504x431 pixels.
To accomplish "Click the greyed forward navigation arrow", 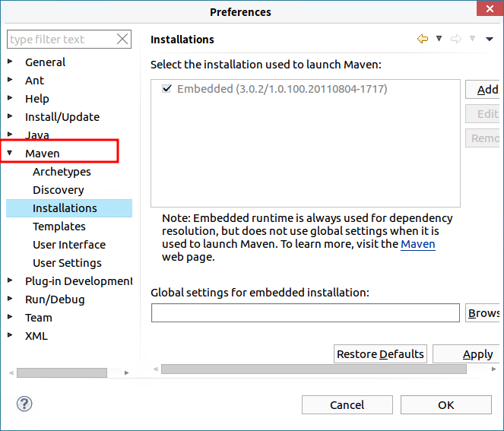I will [456, 39].
